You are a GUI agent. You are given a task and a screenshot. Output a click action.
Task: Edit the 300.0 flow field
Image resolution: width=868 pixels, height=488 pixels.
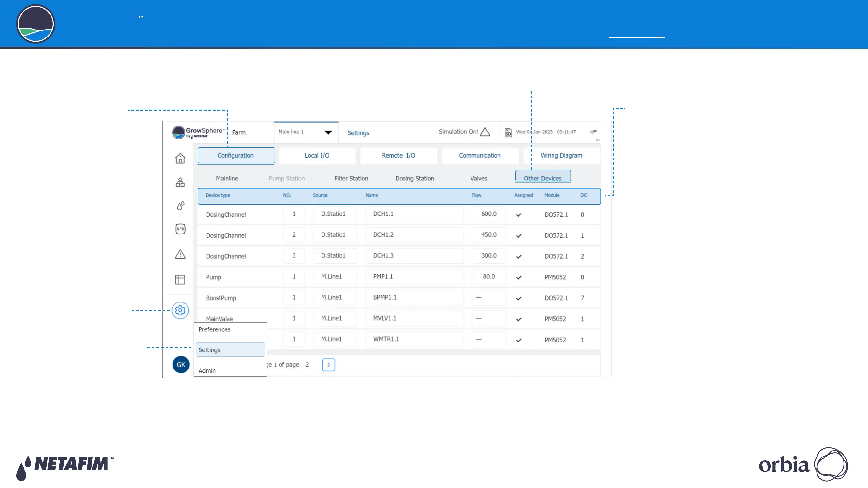tap(489, 256)
